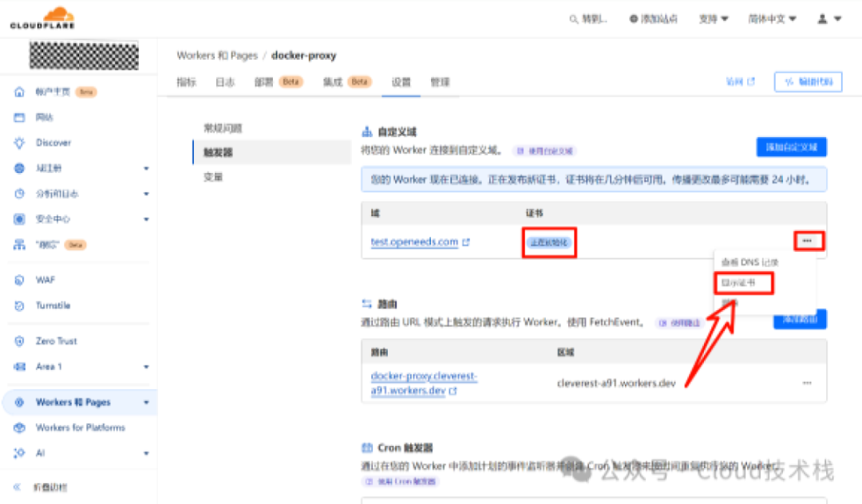Collapse the Workers 和 Pages sidebar section
The width and height of the screenshot is (862, 504).
point(146,403)
